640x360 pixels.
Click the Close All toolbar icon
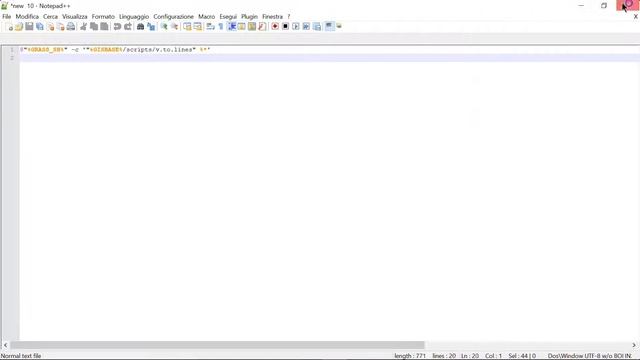(x=60, y=27)
